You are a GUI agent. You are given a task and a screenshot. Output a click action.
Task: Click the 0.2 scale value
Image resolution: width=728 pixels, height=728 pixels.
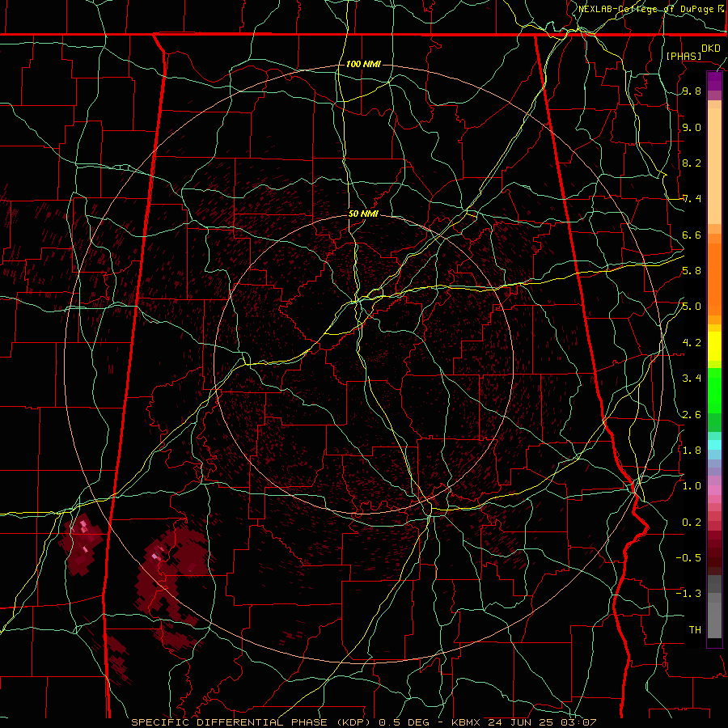click(x=692, y=522)
